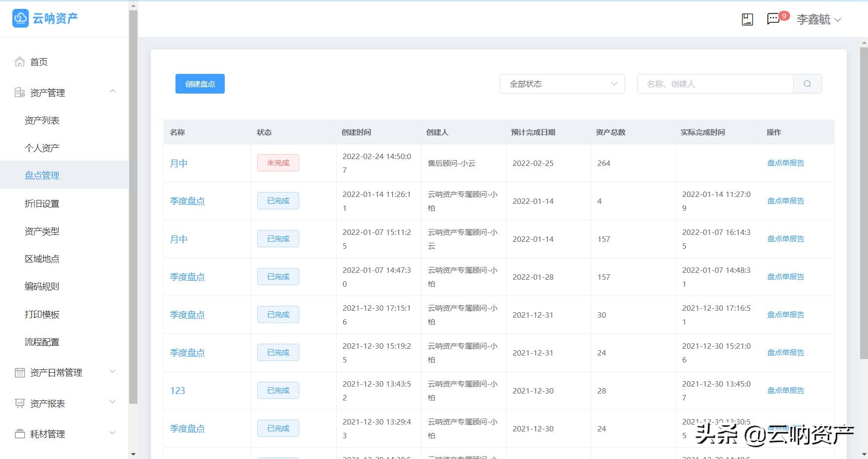Click the 资产报表 chart board icon
Viewport: 868px width, 459px height.
[x=20, y=403]
